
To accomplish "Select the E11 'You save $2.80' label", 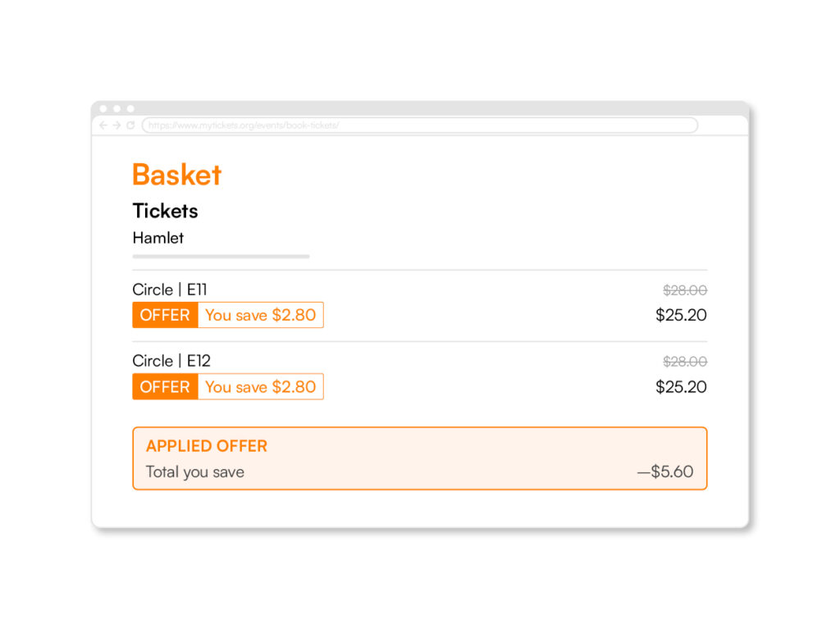I will [260, 315].
